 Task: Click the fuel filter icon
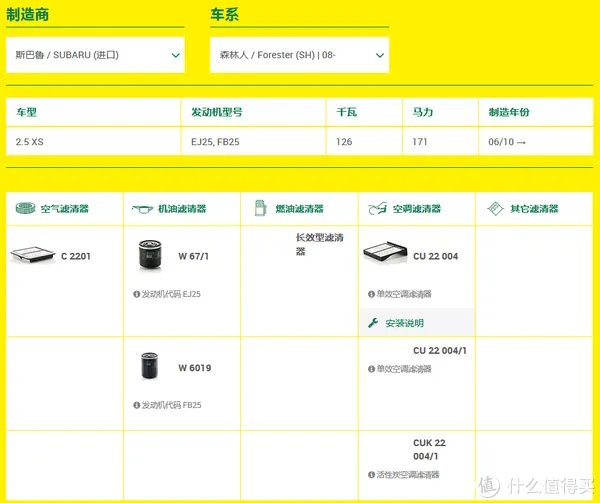(261, 208)
